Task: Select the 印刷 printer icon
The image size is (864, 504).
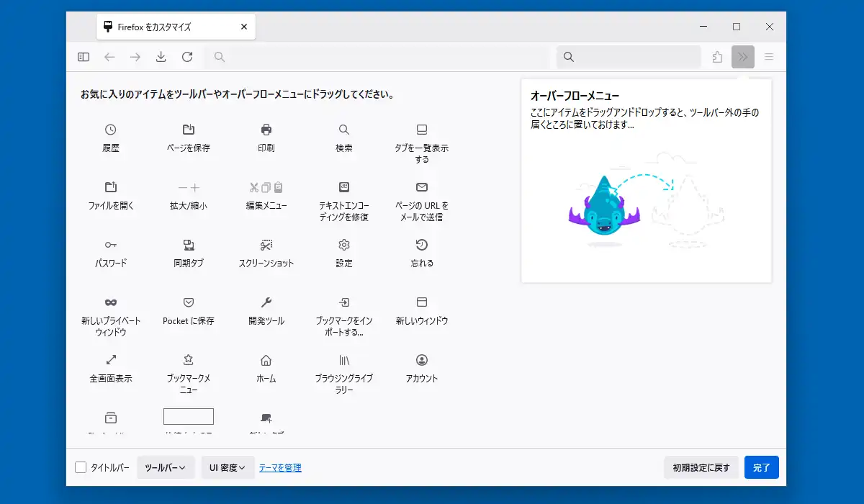Action: [266, 130]
